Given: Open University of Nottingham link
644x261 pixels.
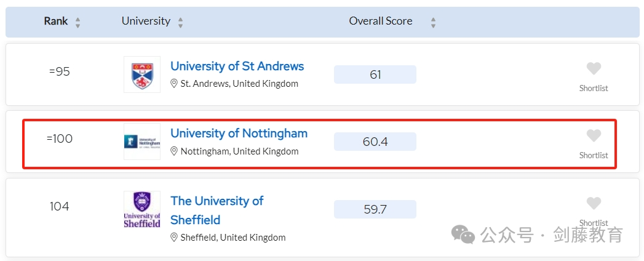Looking at the screenshot, I should [x=239, y=133].
